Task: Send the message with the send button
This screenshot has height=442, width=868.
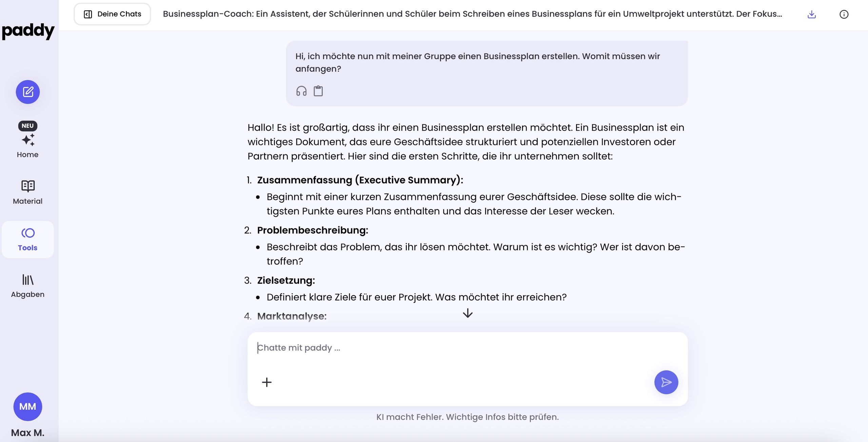Action: 666,382
